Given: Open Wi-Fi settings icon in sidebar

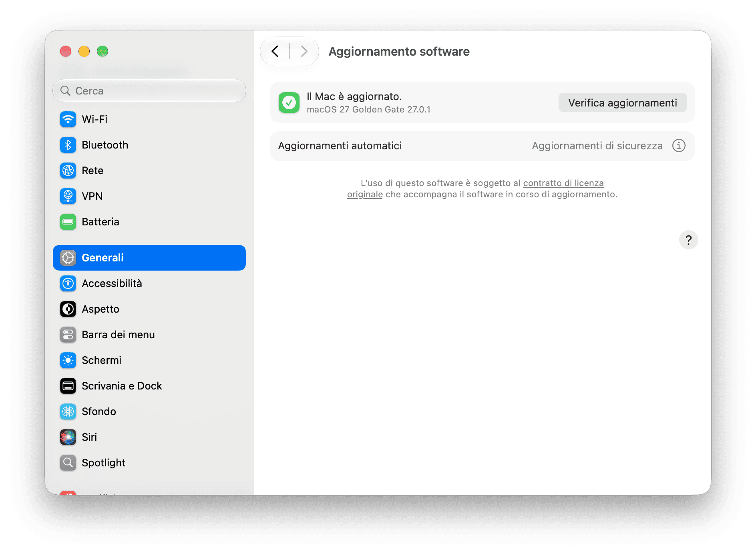Looking at the screenshot, I should click(x=68, y=119).
